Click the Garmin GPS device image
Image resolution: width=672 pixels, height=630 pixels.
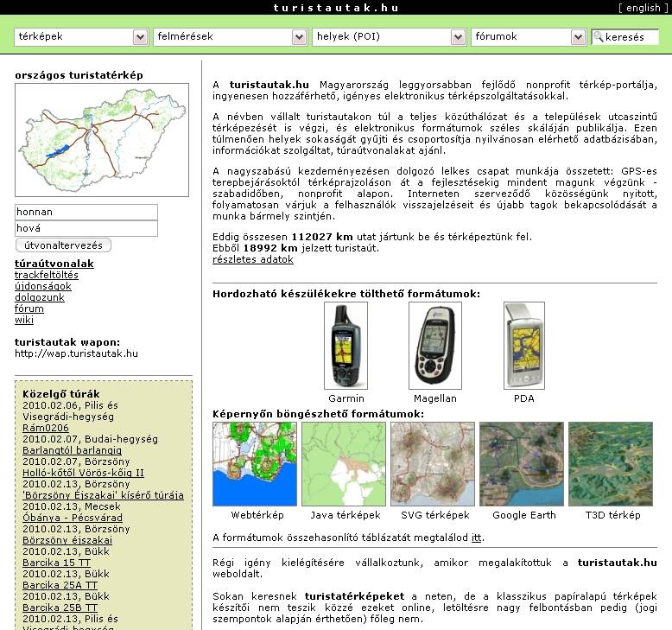[346, 345]
